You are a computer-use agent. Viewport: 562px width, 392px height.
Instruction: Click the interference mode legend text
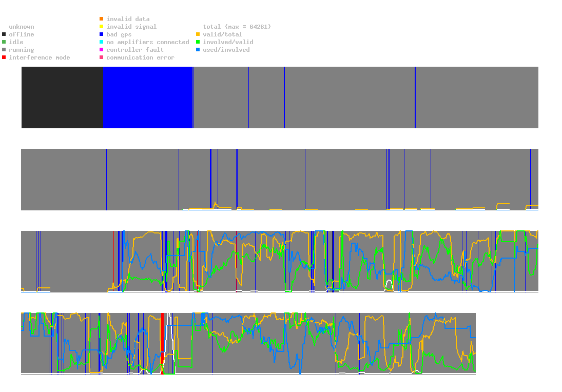[x=40, y=57]
